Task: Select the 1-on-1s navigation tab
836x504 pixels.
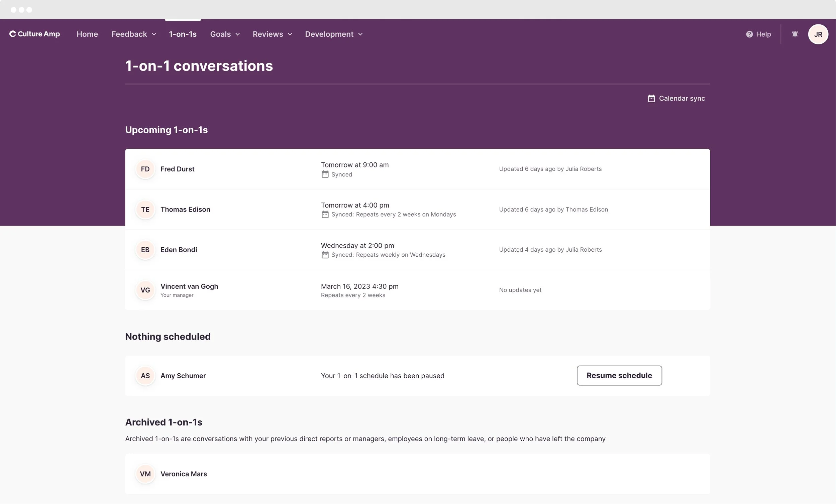Action: [x=183, y=34]
